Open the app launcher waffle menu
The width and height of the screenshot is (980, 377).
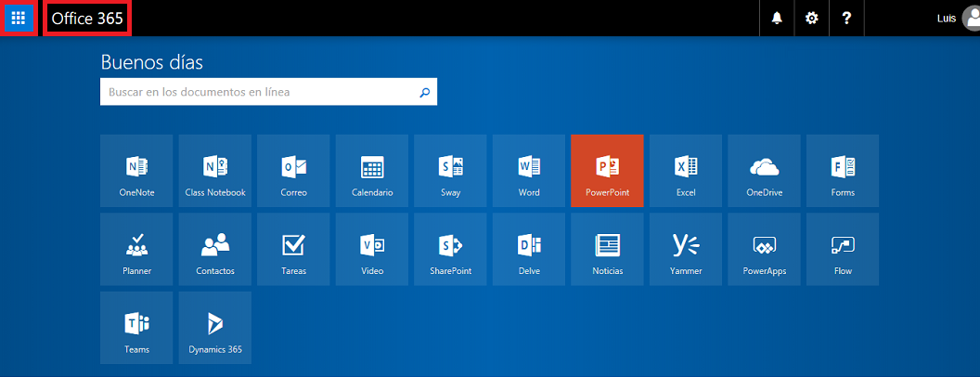point(19,19)
